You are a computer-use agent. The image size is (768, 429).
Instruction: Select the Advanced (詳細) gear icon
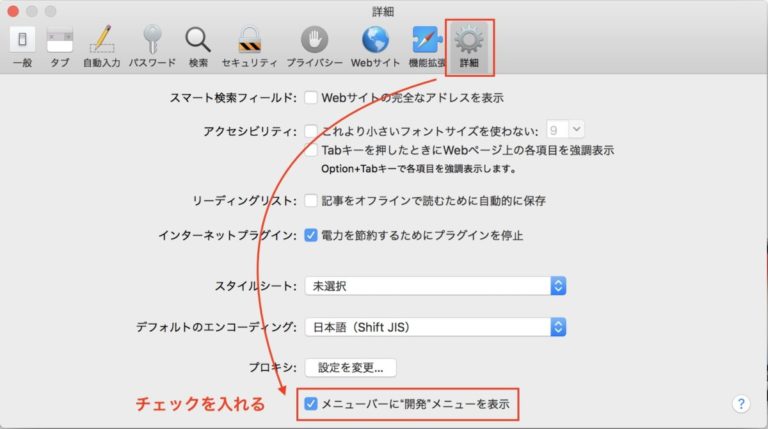[x=468, y=45]
